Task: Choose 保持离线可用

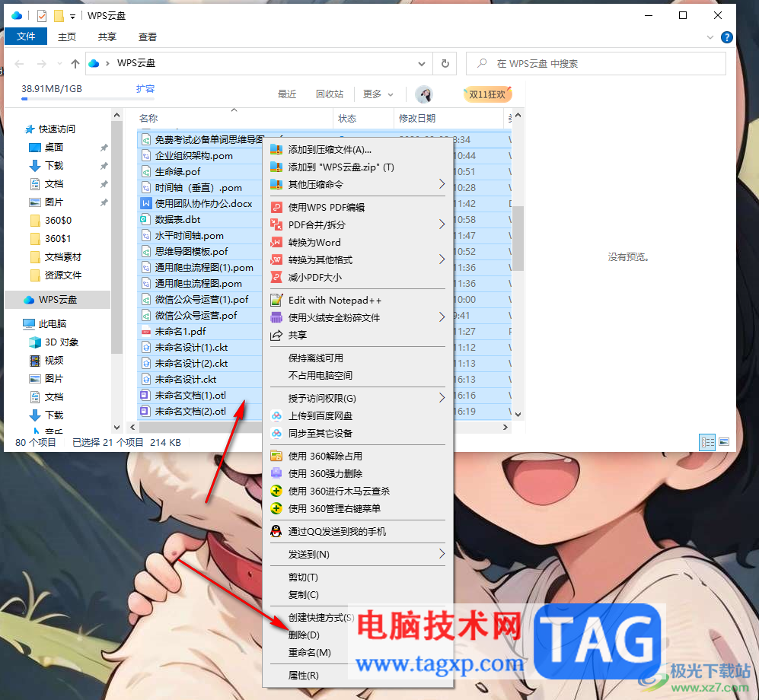Action: (x=358, y=358)
